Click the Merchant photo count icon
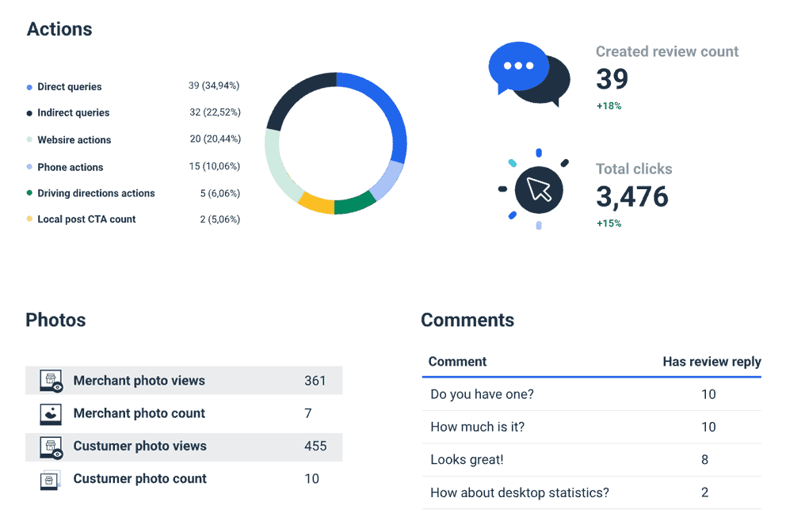The width and height of the screenshot is (786, 532). pyautogui.click(x=50, y=413)
